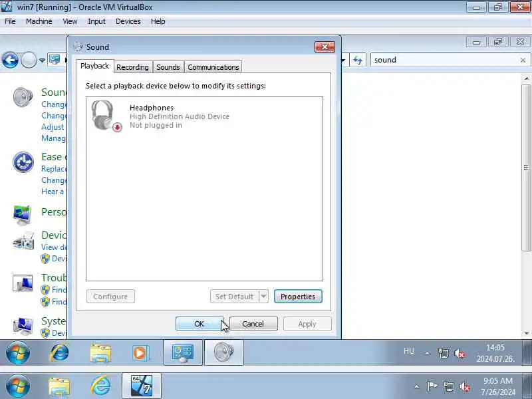
Task: Select the Playback tab
Action: click(x=94, y=66)
